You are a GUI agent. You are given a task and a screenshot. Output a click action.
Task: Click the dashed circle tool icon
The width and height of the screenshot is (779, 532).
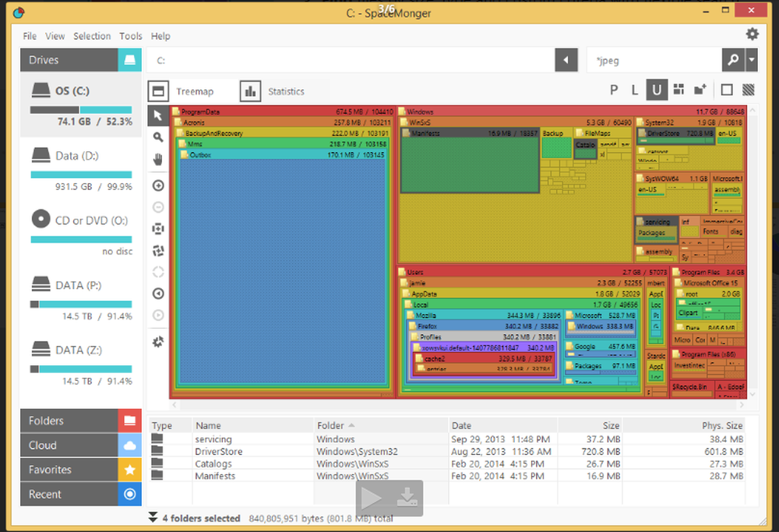tap(158, 272)
